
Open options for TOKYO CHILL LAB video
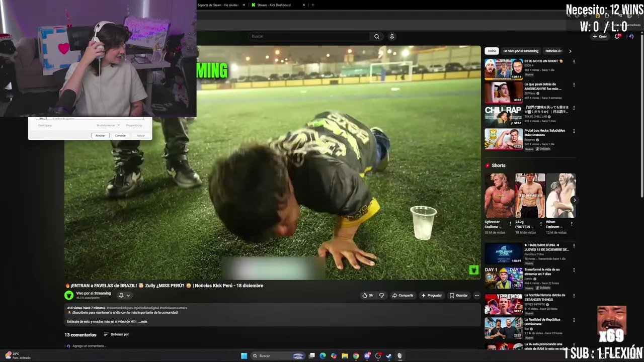574,108
